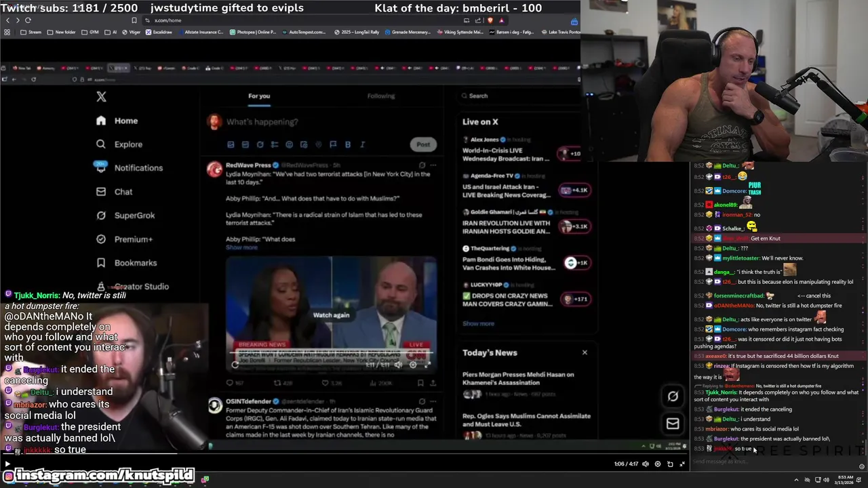Open Home in X sidebar
This screenshot has width=868, height=488.
point(117,121)
